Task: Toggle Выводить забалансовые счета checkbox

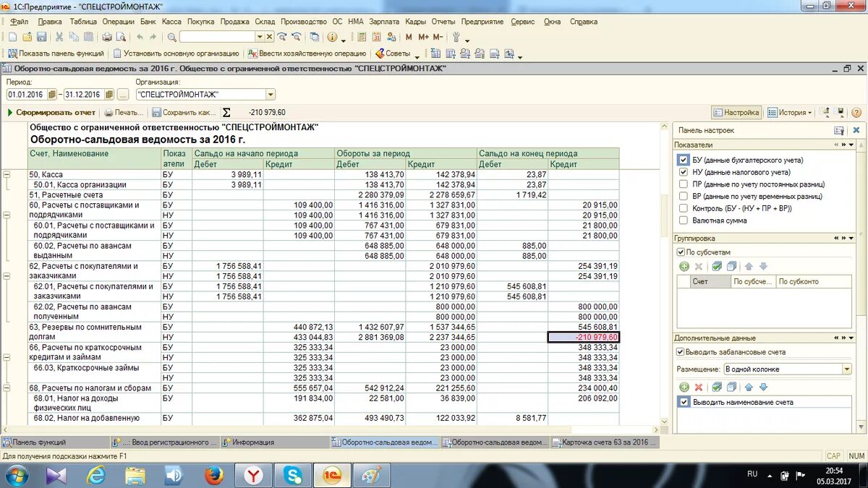Action: [681, 352]
